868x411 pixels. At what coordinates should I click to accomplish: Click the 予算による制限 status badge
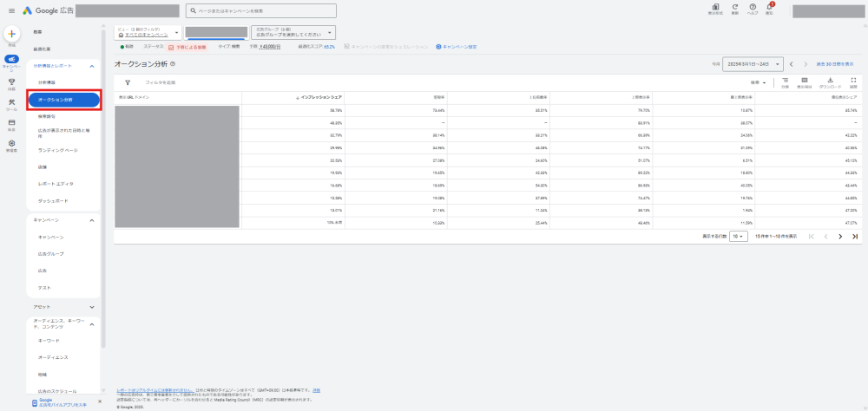click(187, 48)
